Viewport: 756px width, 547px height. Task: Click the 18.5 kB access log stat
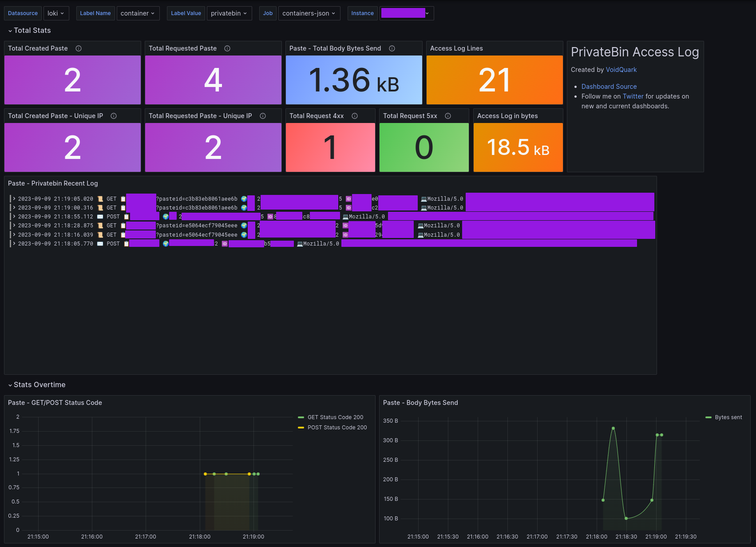(518, 147)
